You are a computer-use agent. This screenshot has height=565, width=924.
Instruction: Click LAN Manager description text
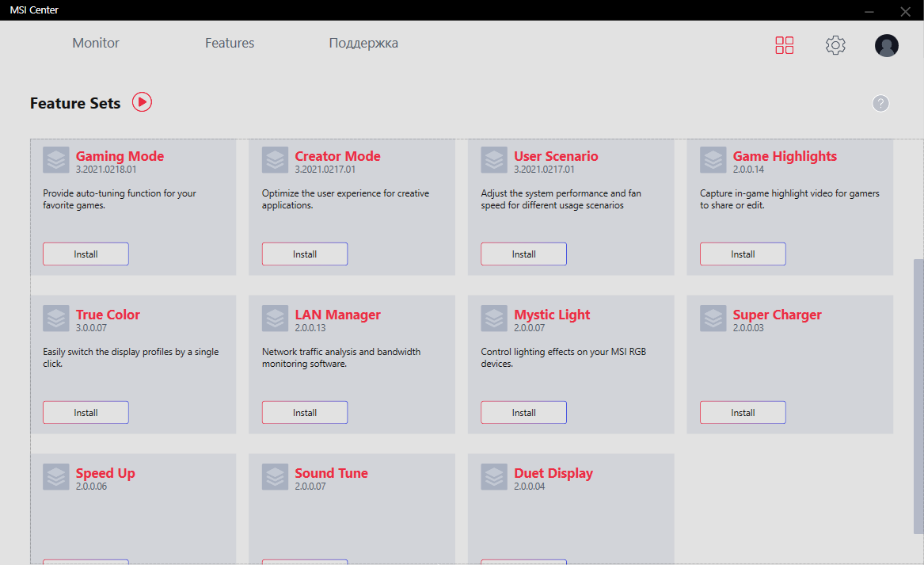click(341, 358)
